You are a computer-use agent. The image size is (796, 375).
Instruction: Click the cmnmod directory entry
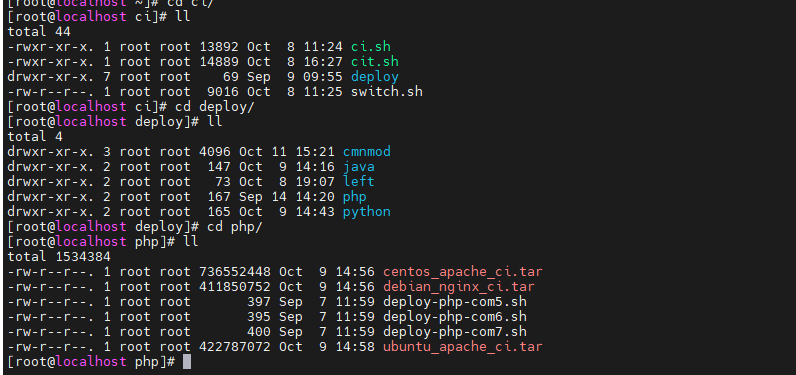[367, 152]
